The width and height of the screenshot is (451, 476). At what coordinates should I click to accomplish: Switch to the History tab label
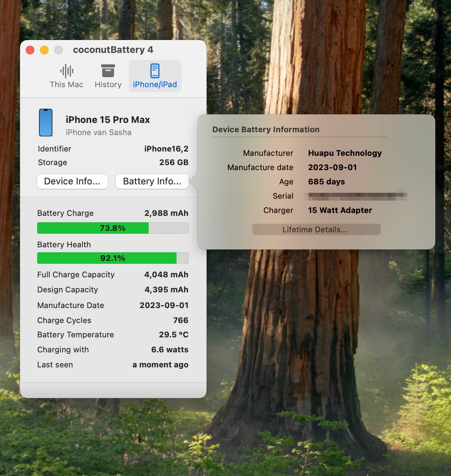108,85
